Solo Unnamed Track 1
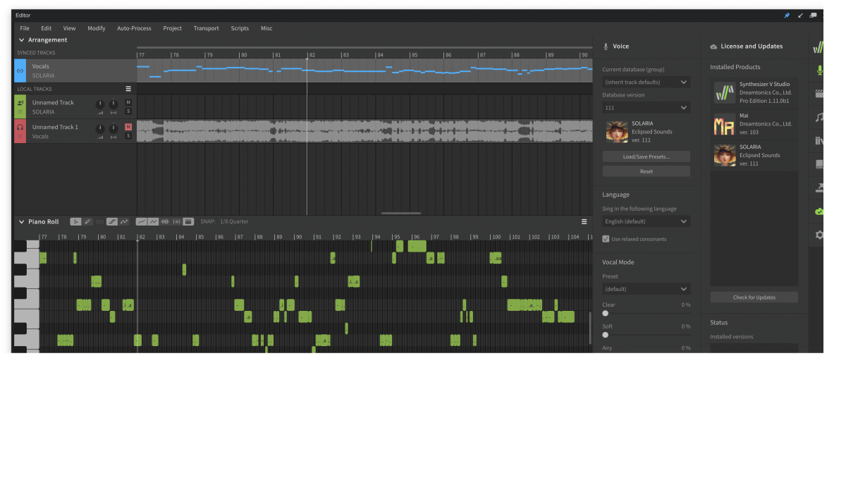The height and width of the screenshot is (504, 846). (x=128, y=136)
